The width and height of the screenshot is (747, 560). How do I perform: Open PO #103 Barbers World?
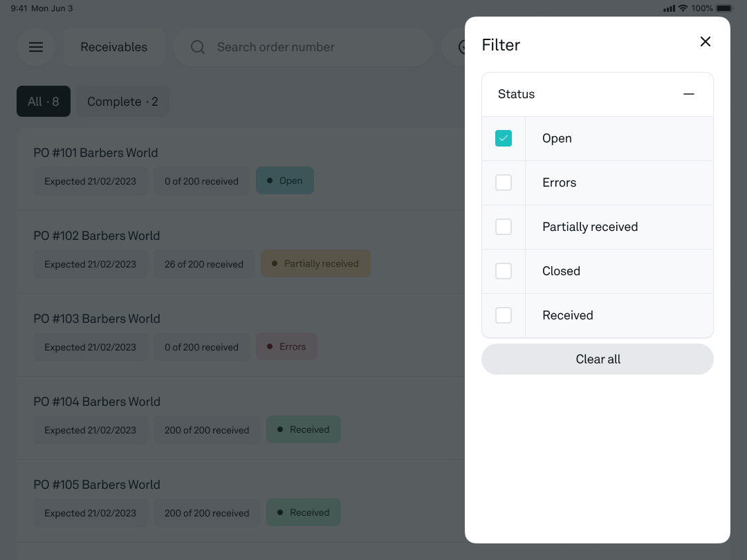click(x=241, y=335)
